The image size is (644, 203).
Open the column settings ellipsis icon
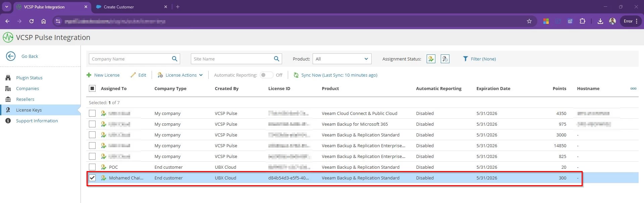[x=633, y=89]
